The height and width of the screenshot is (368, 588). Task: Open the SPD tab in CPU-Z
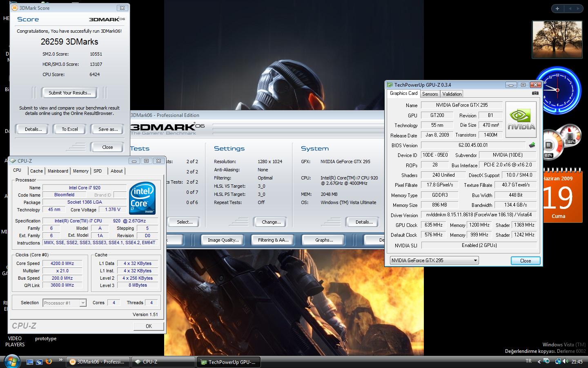98,171
